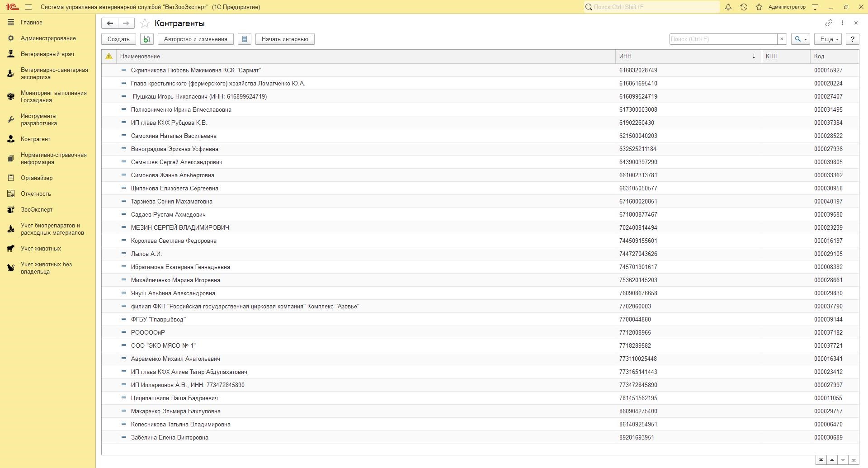Open help question mark button
This screenshot has width=868, height=468.
853,39
